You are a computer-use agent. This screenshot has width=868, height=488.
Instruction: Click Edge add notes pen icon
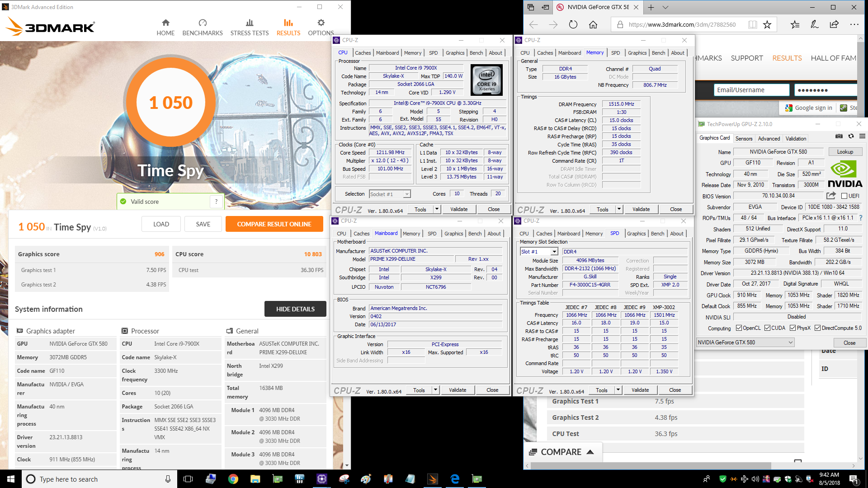click(815, 24)
